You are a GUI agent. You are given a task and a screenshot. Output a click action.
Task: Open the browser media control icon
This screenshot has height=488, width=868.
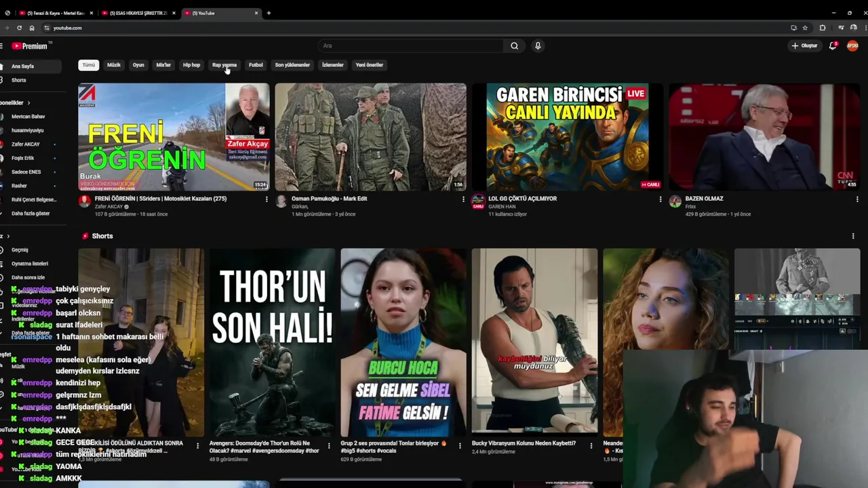(x=841, y=28)
